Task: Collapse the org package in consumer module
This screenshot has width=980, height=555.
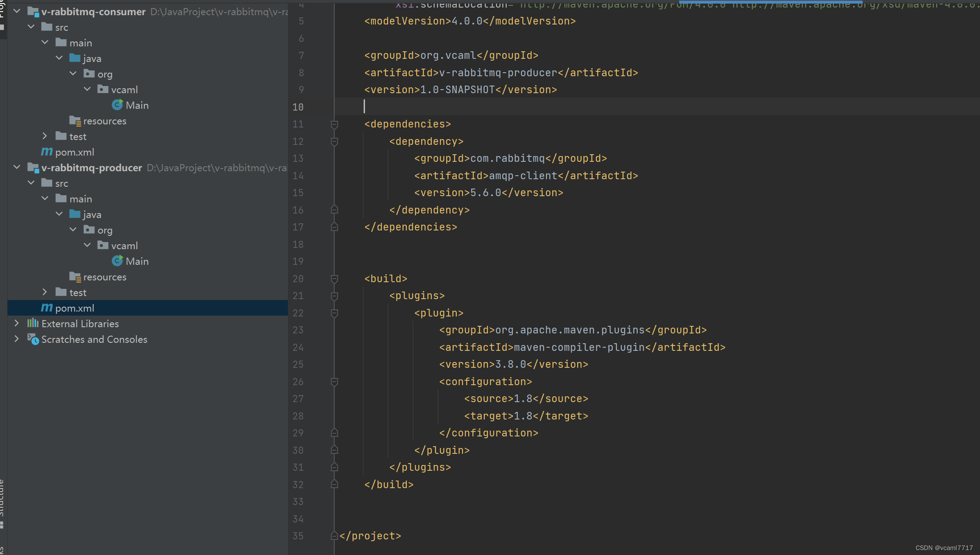Action: coord(73,73)
